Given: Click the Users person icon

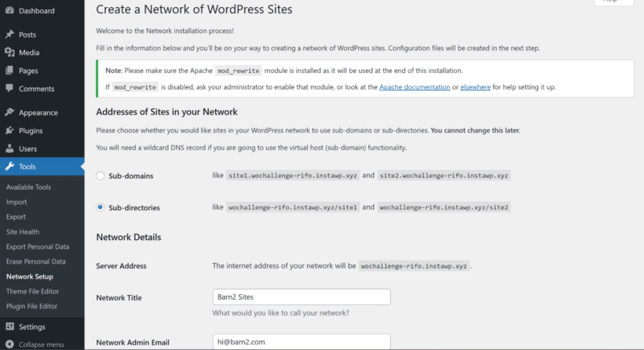Looking at the screenshot, I should (9, 148).
